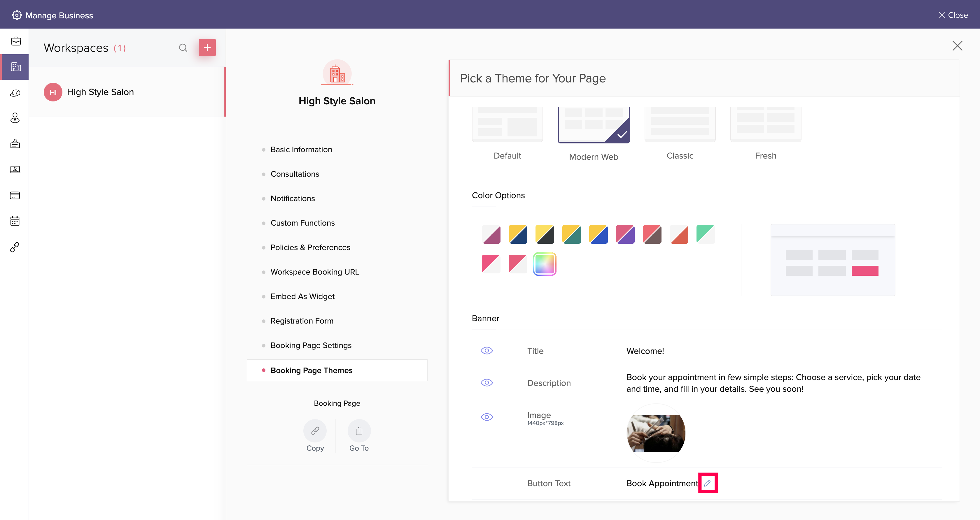Select the Workspaces building icon in sidebar
The width and height of the screenshot is (980, 520).
click(15, 66)
